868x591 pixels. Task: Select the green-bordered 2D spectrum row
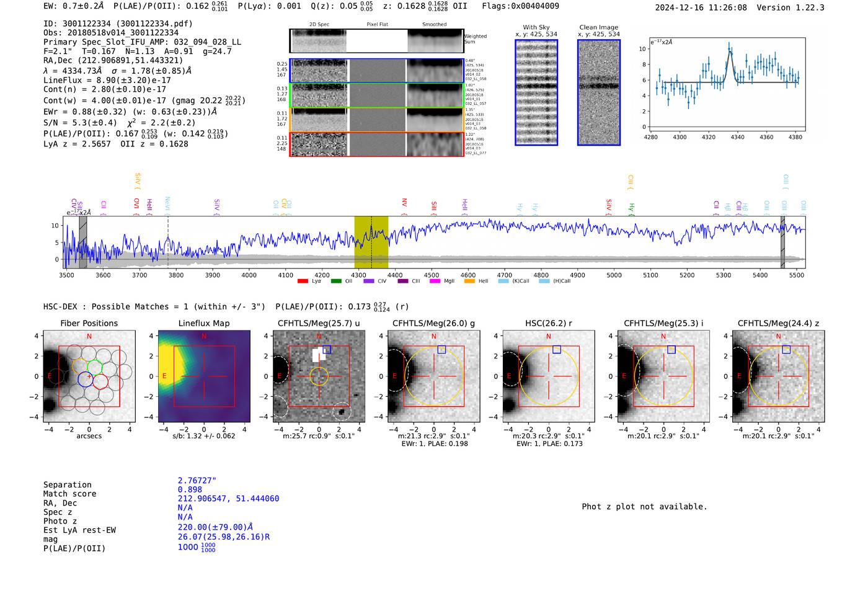tap(377, 96)
